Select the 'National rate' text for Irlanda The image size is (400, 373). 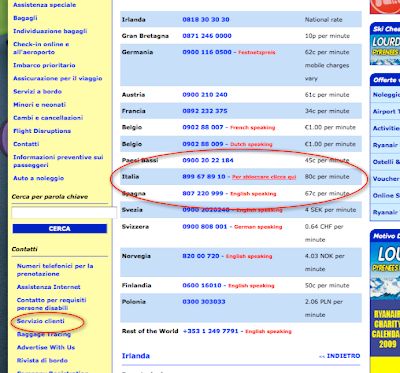(323, 20)
